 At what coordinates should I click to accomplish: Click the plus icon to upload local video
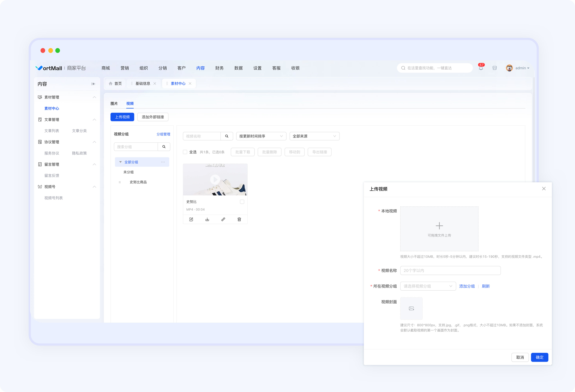pos(439,226)
